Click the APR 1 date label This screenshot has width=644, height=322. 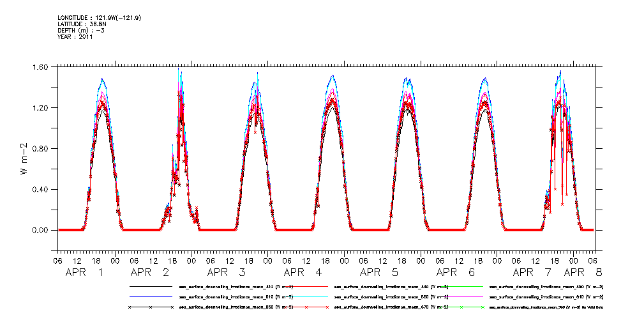point(85,273)
